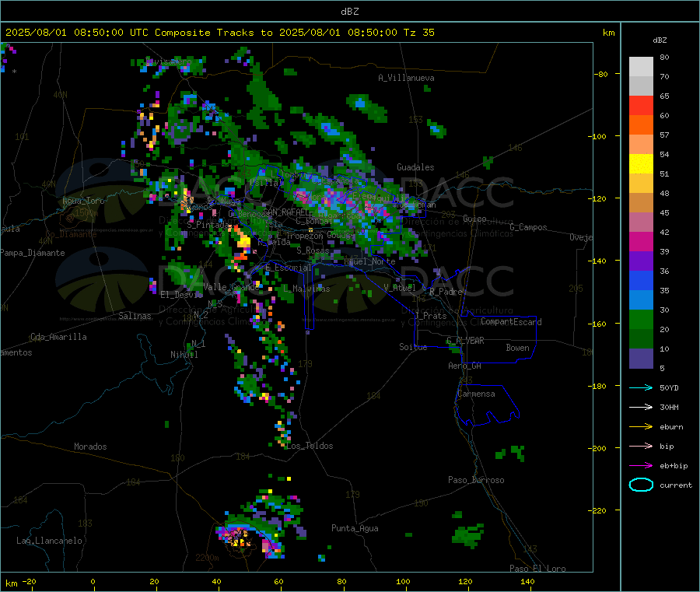Image resolution: width=700 pixels, height=592 pixels.
Task: Click the Los_Toldos location label
Action: pyautogui.click(x=310, y=446)
